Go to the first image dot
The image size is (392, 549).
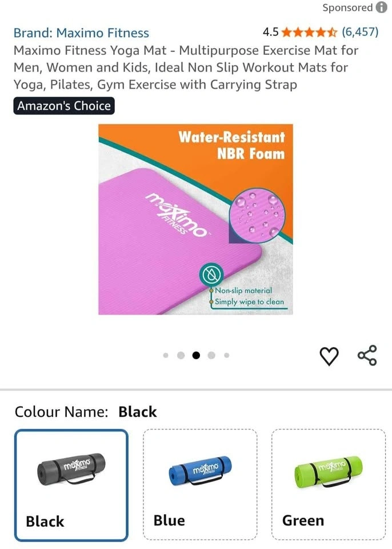[x=166, y=355]
